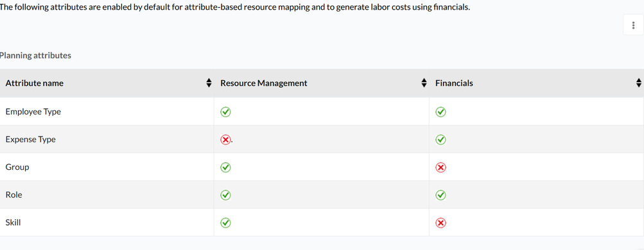
Task: Select the Employee Type row label
Action: click(33, 112)
